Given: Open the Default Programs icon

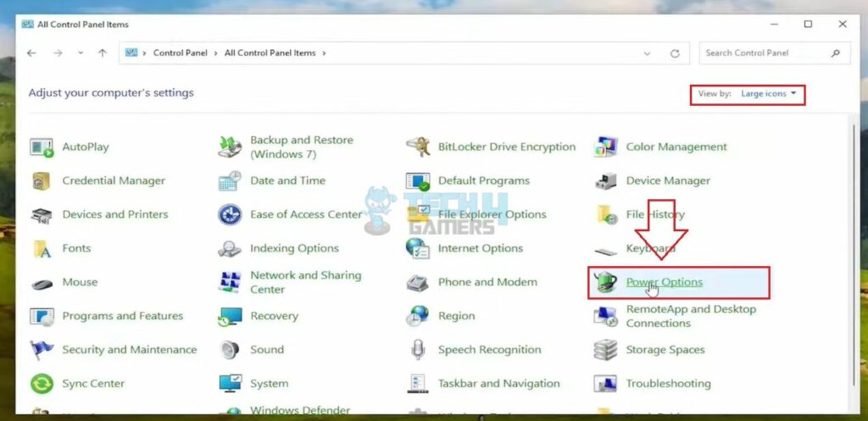Looking at the screenshot, I should [x=418, y=181].
